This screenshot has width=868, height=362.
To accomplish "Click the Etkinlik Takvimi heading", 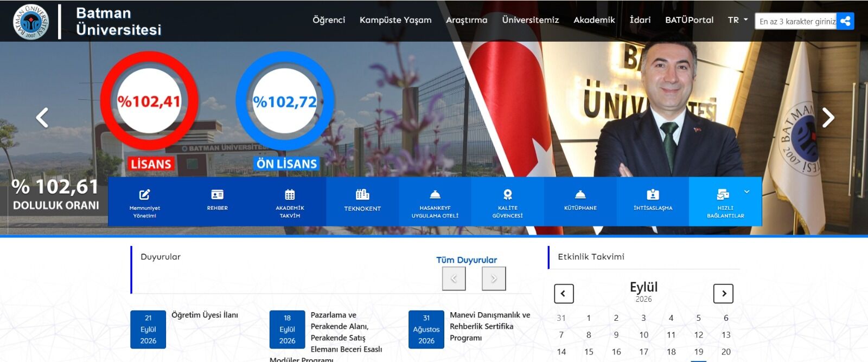I will click(591, 257).
